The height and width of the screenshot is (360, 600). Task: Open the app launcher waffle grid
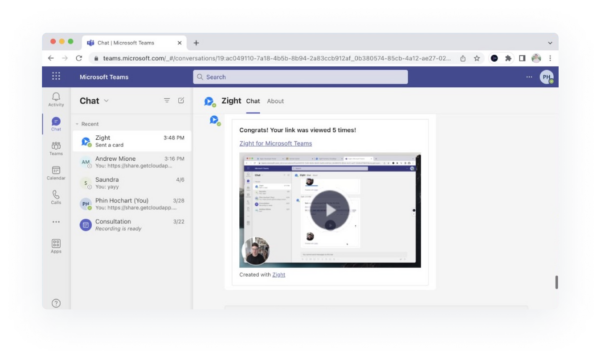[56, 76]
